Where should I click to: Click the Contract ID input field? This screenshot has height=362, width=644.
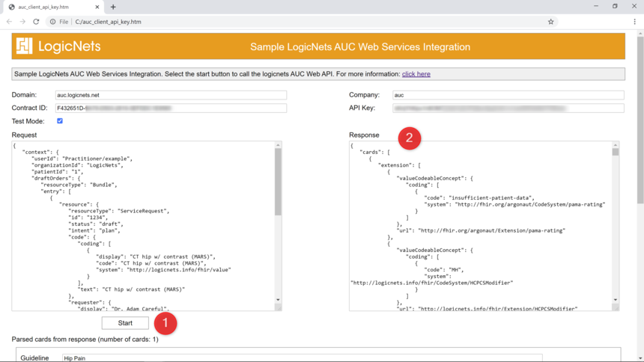pos(171,108)
